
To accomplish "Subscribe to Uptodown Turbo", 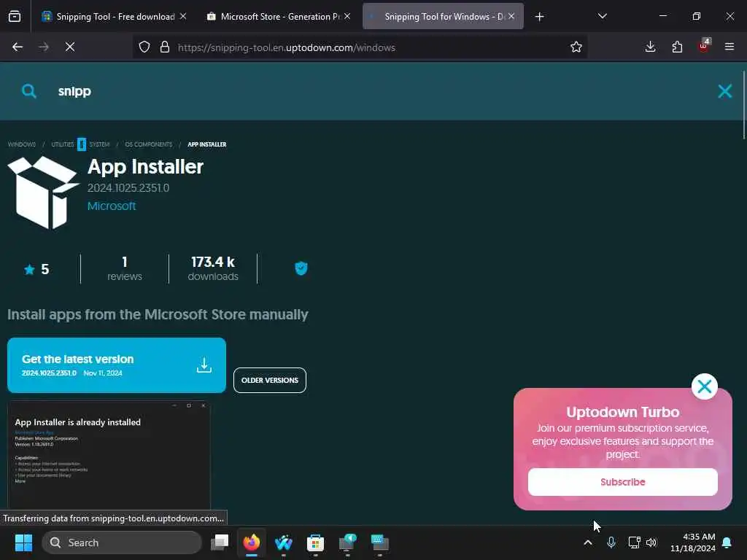I will (623, 482).
